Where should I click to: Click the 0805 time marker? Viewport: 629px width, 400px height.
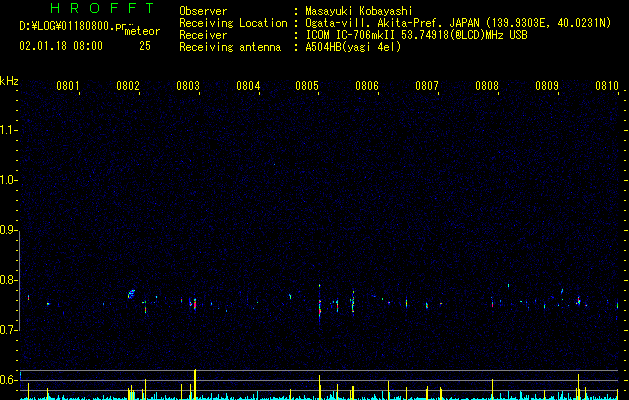307,85
